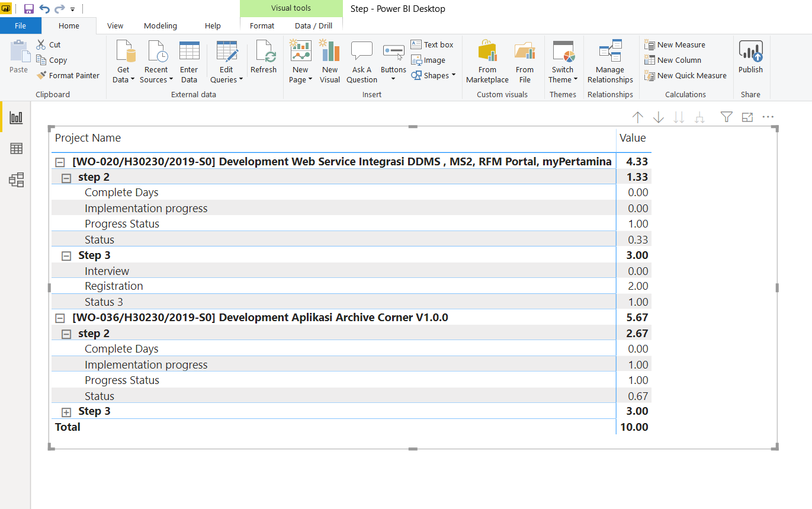The image size is (812, 509).
Task: Click the Value column header
Action: (633, 138)
